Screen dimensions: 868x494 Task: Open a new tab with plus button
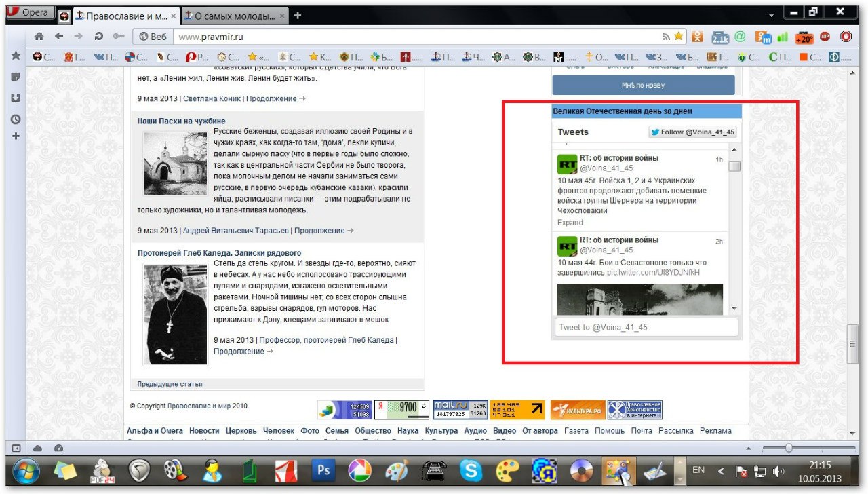pyautogui.click(x=298, y=16)
